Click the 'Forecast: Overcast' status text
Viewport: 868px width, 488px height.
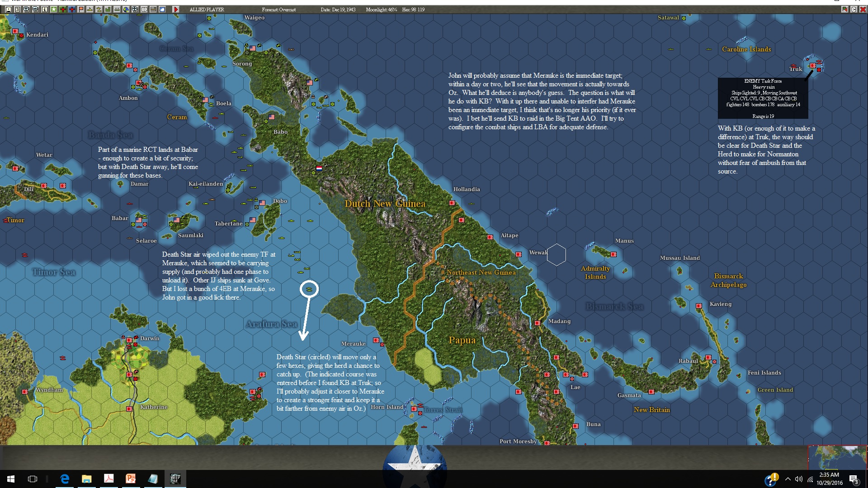pos(279,9)
